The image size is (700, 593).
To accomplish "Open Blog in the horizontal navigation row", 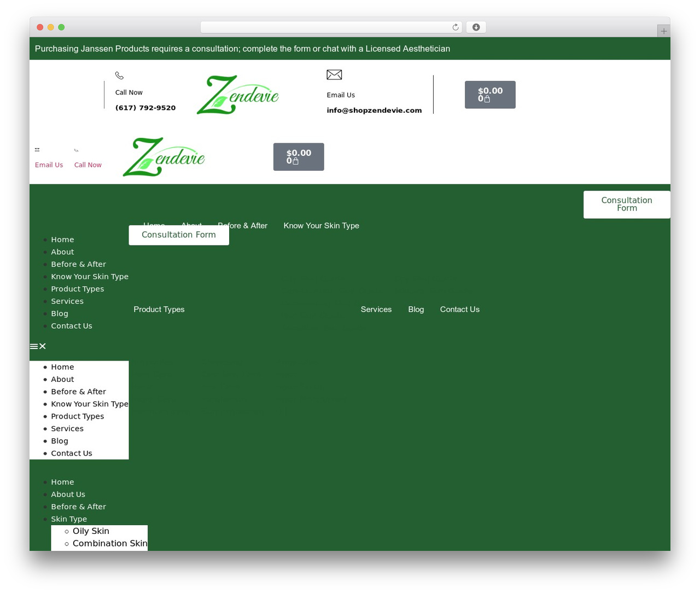I will click(416, 310).
